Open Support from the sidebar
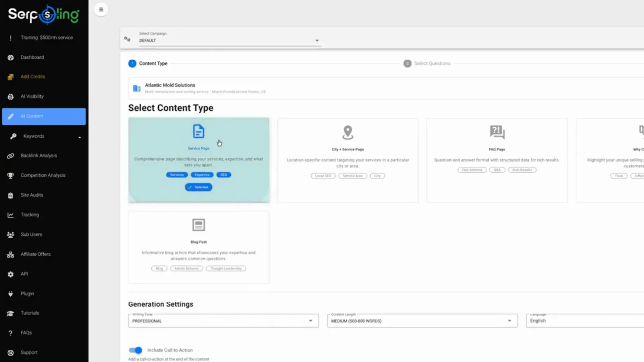 point(29,352)
